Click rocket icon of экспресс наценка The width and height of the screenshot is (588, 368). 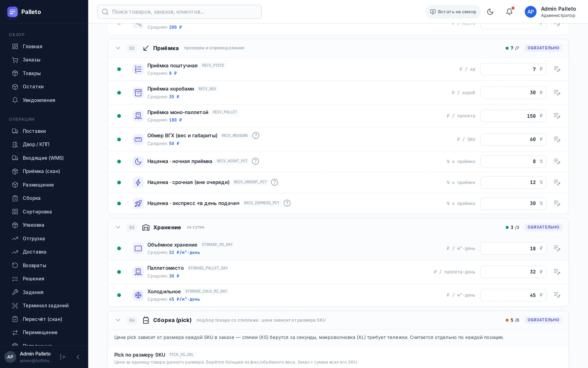(x=138, y=203)
